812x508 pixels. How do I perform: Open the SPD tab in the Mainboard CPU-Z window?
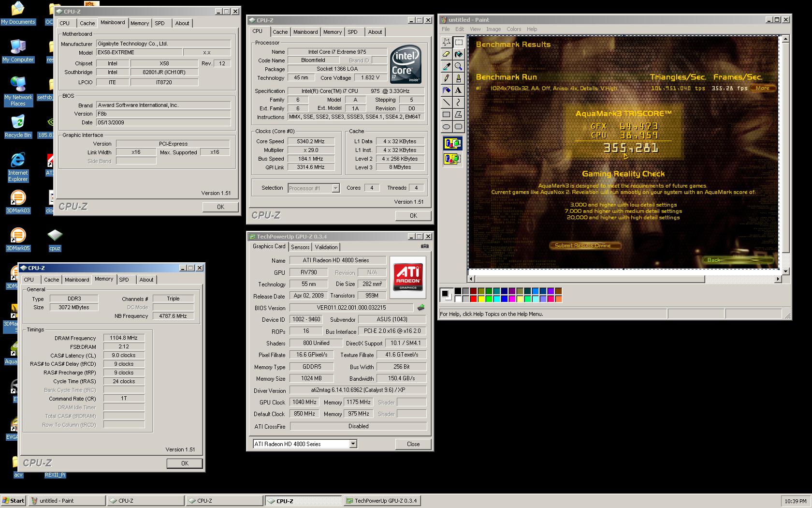[159, 23]
